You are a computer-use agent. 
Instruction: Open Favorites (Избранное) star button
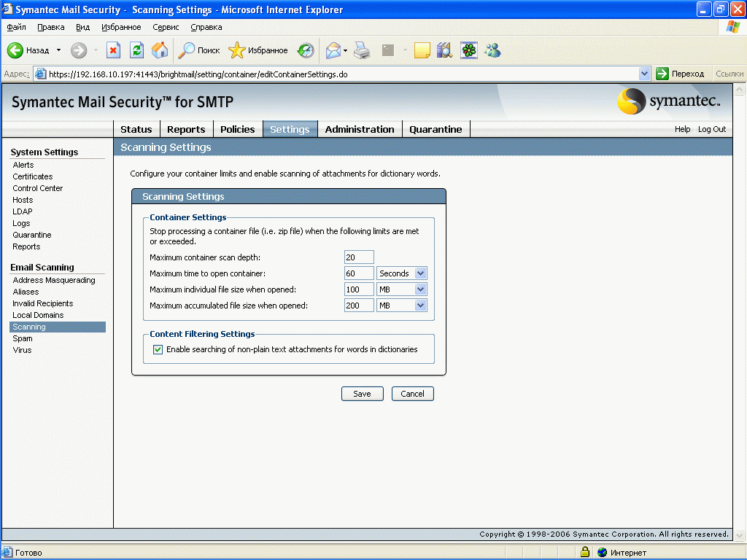pos(258,50)
